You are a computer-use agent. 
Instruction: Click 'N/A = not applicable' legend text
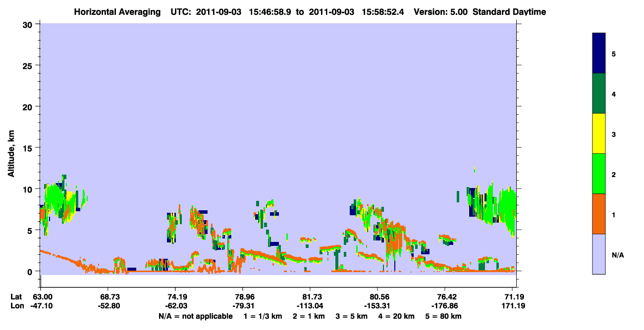pyautogui.click(x=195, y=316)
